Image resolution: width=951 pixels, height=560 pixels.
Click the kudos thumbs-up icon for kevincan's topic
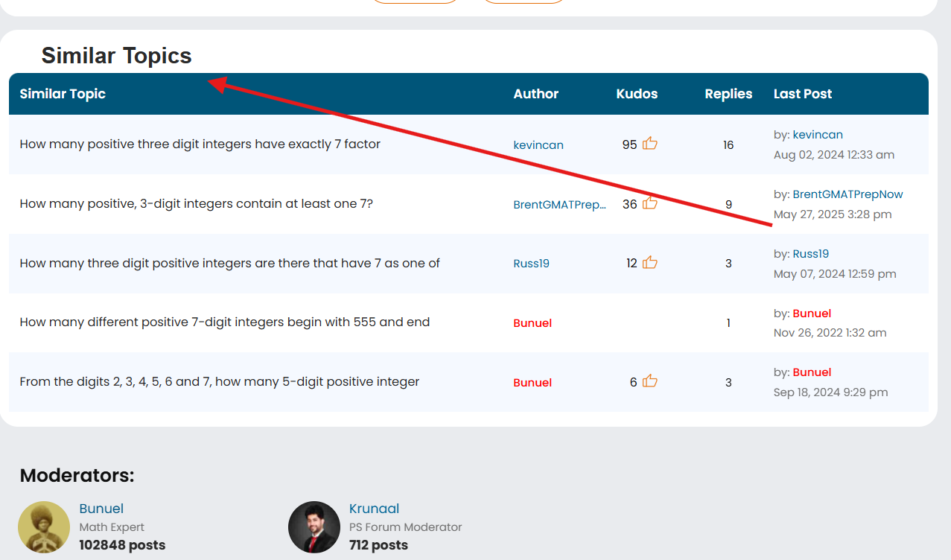(649, 144)
